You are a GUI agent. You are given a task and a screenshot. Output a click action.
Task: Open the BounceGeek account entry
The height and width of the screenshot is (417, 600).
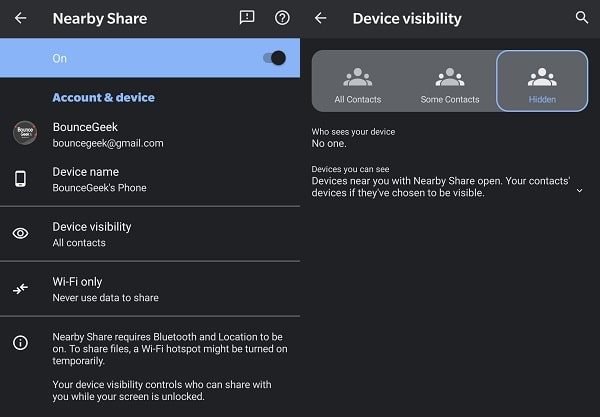click(150, 134)
